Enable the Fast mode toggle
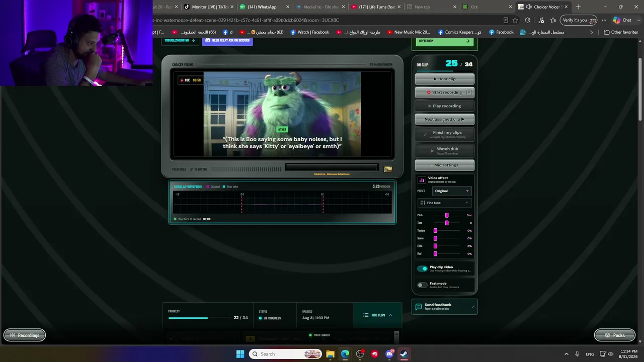Screen dimensions: 644x362 422,285
